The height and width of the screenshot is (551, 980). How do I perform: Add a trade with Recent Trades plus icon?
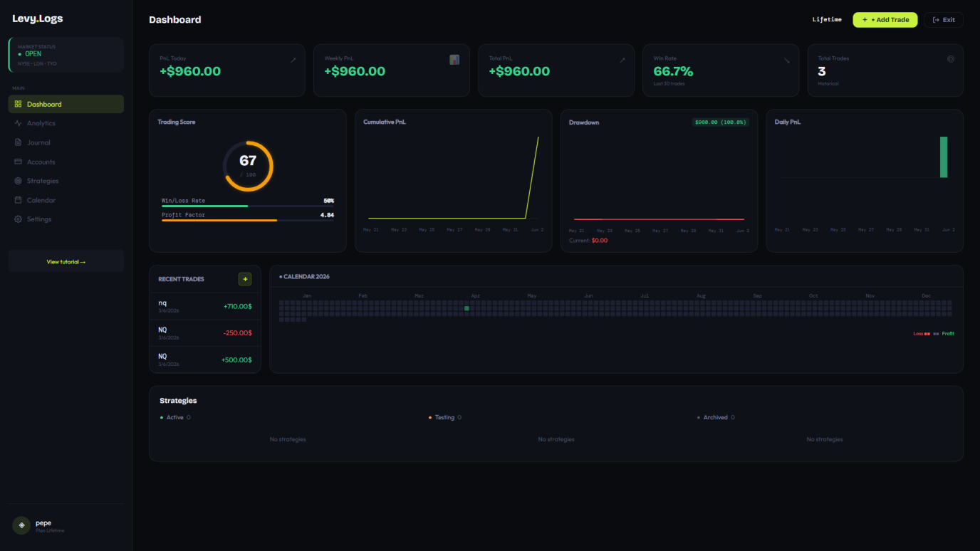pos(245,279)
